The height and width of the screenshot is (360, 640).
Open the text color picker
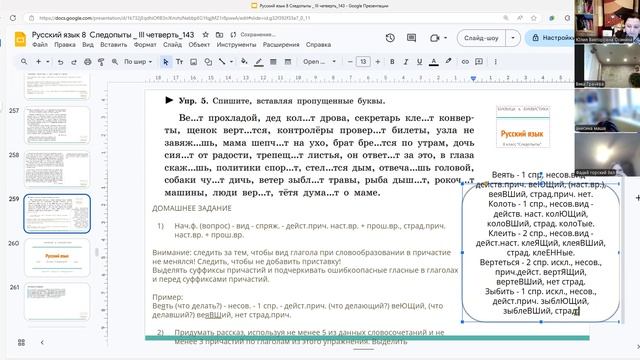click(x=433, y=62)
